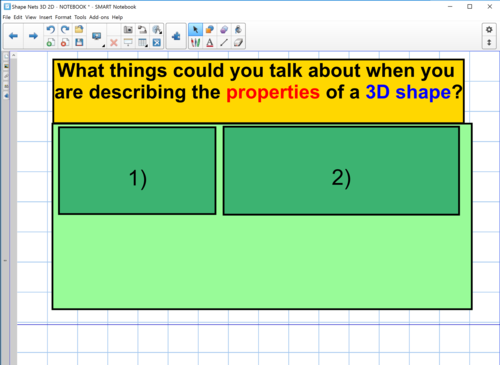The image size is (500, 365).
Task: Open the Edit menu
Action: [18, 17]
